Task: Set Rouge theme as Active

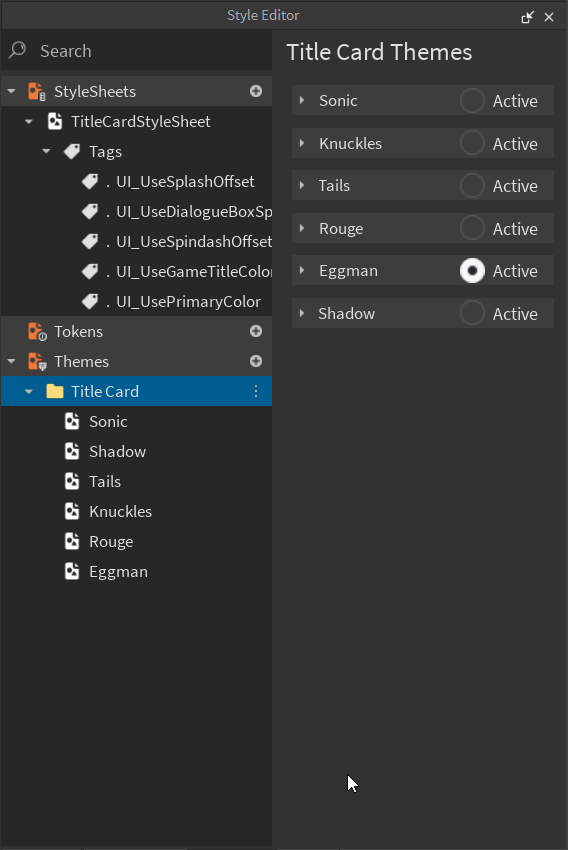Action: pyautogui.click(x=472, y=228)
